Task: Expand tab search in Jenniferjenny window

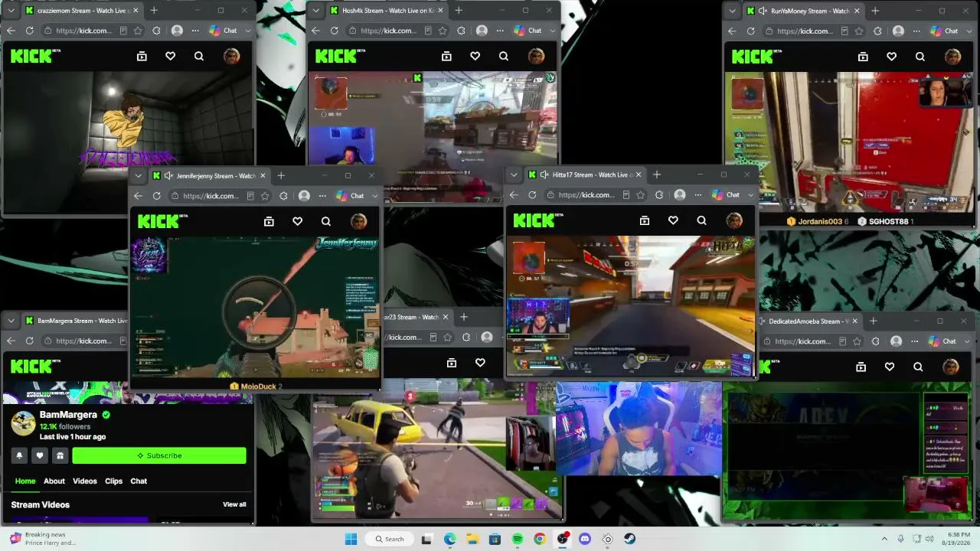Action: click(139, 176)
